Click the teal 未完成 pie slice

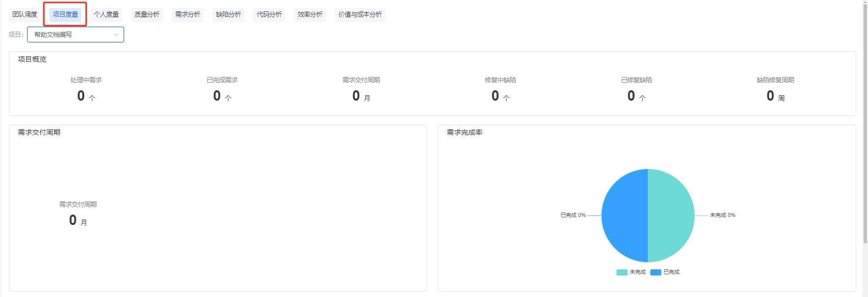coord(671,216)
